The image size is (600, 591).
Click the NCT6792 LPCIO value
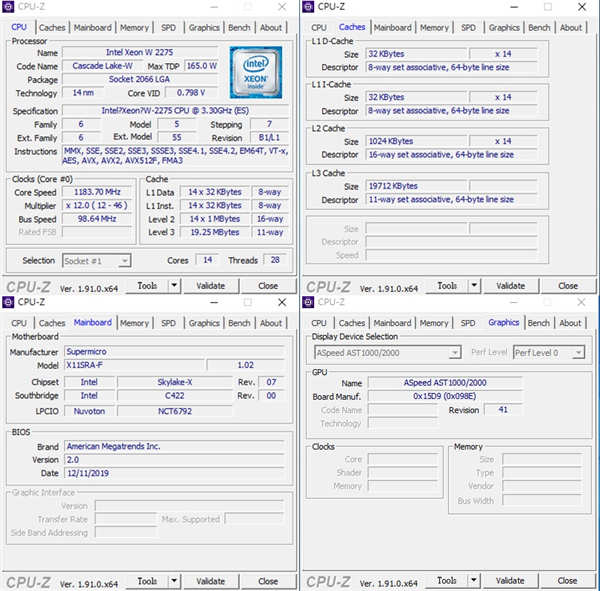175,411
